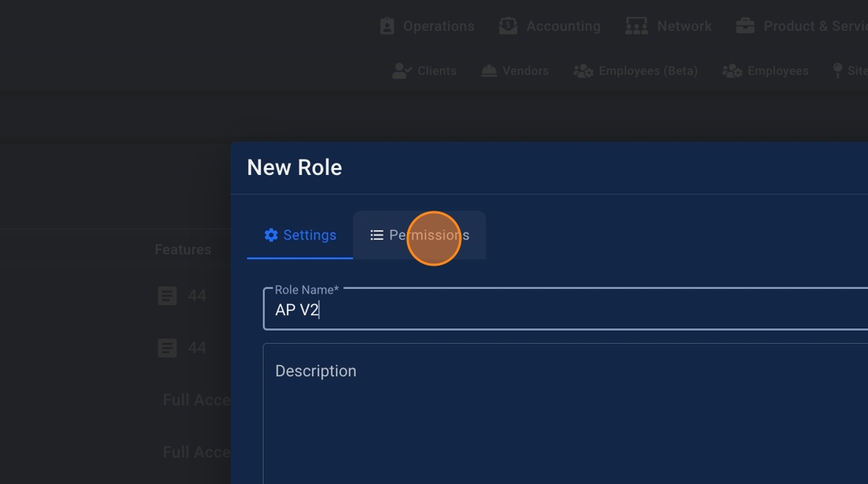868x484 pixels.
Task: Click the Sites map pin icon
Action: [838, 70]
